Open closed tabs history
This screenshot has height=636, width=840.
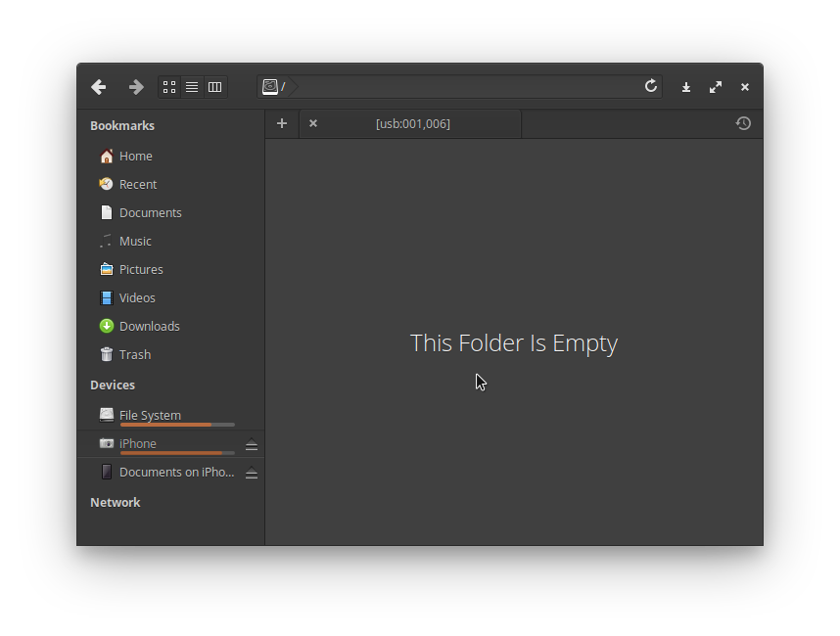pyautogui.click(x=743, y=123)
